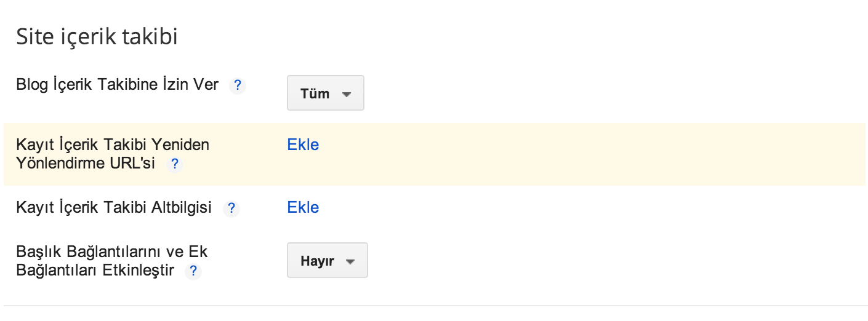Viewport: 868px width, 321px height.
Task: Open help icon next to Yönlendirme URL'si
Action: coord(175,164)
